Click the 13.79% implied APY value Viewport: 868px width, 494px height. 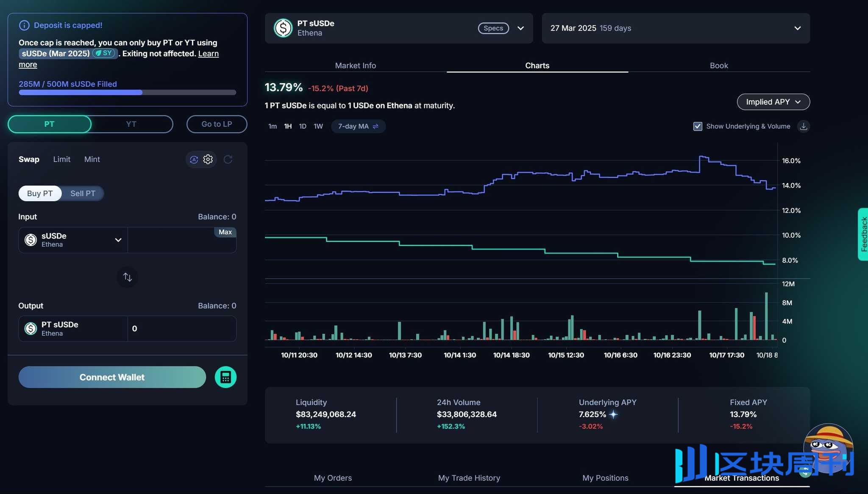(284, 88)
